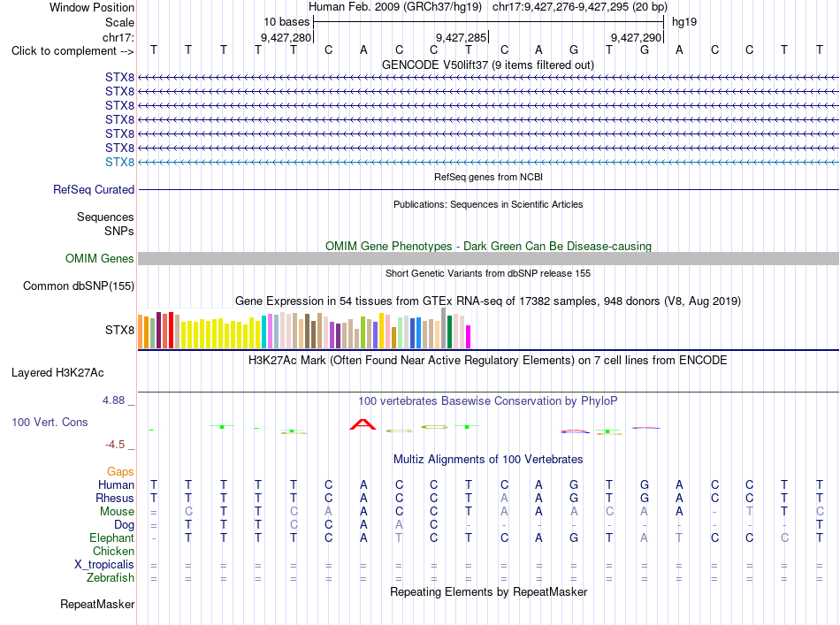Click the Chicken alignment row label
This screenshot has height=625, width=840.
point(113,551)
